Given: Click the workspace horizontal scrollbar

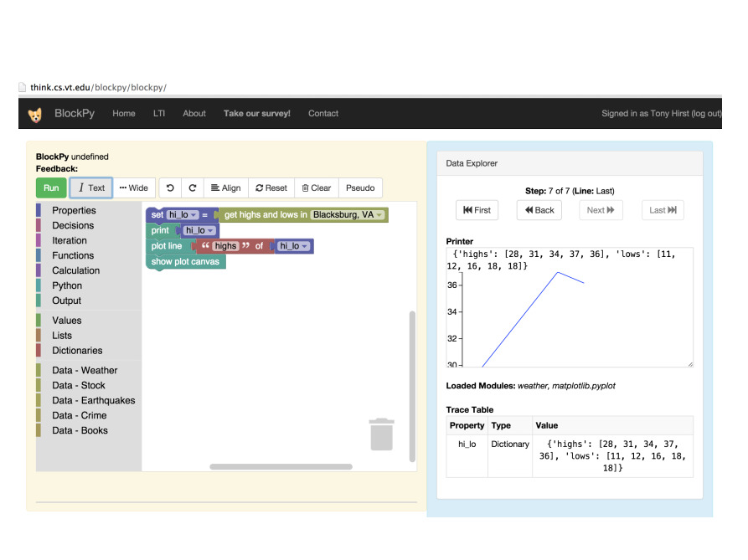Looking at the screenshot, I should (281, 466).
